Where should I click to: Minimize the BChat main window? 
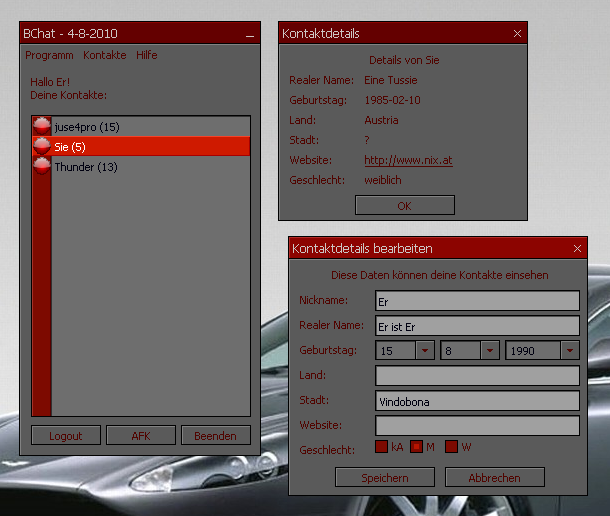point(250,35)
